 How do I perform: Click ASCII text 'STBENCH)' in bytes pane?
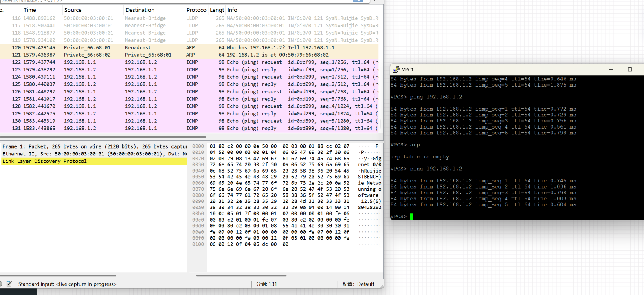tap(370, 177)
